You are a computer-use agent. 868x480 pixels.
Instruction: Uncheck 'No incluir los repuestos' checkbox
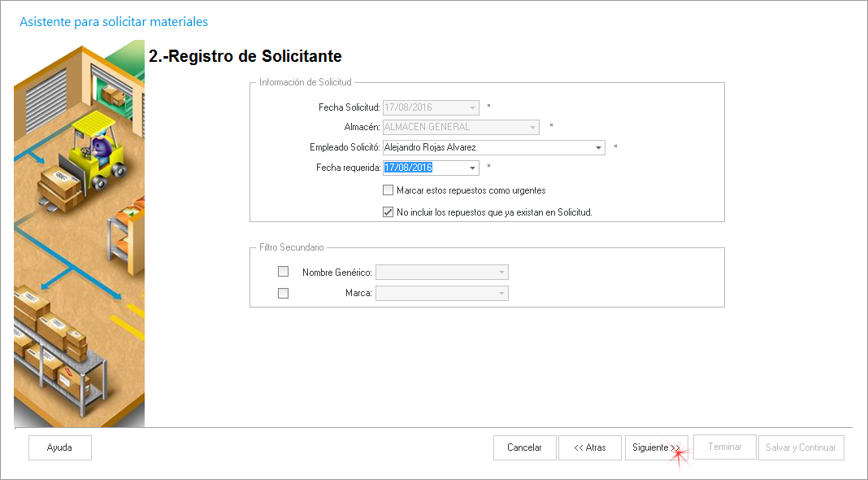[x=388, y=212]
